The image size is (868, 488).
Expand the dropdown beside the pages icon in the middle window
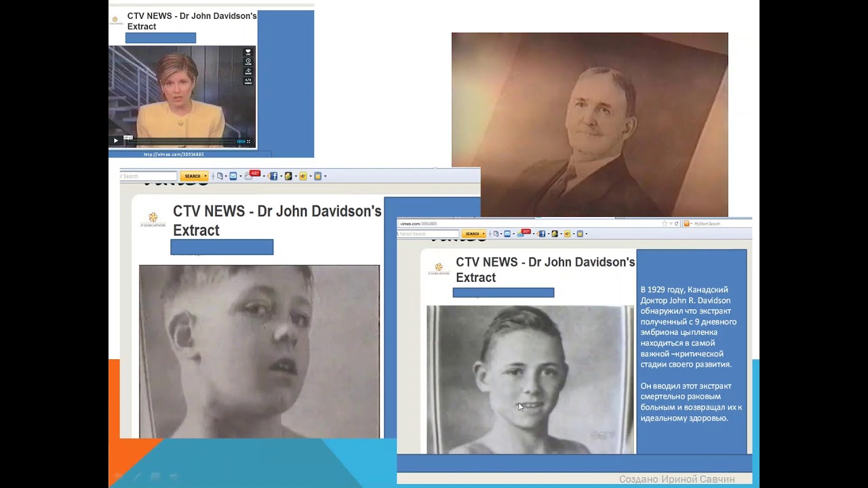(226, 176)
